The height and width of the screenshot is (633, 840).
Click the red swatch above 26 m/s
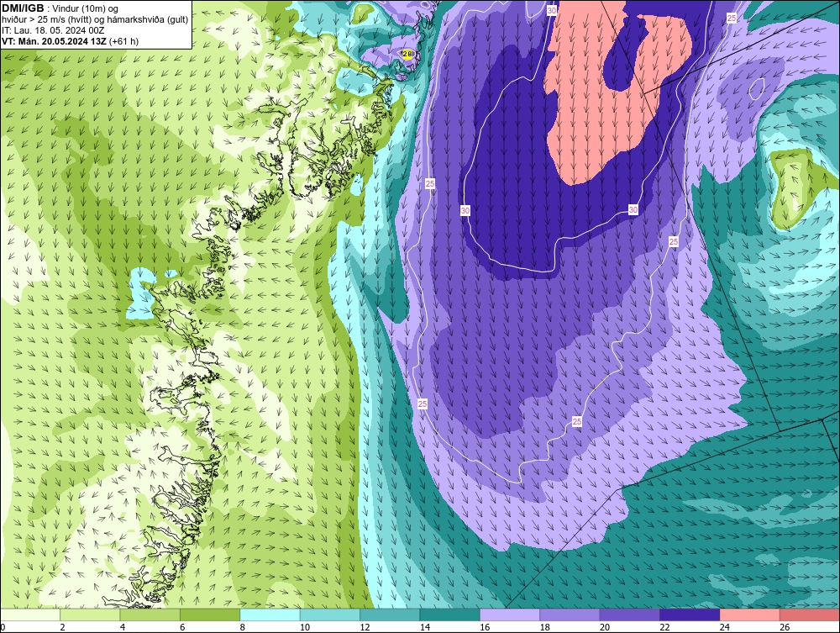pyautogui.click(x=810, y=615)
